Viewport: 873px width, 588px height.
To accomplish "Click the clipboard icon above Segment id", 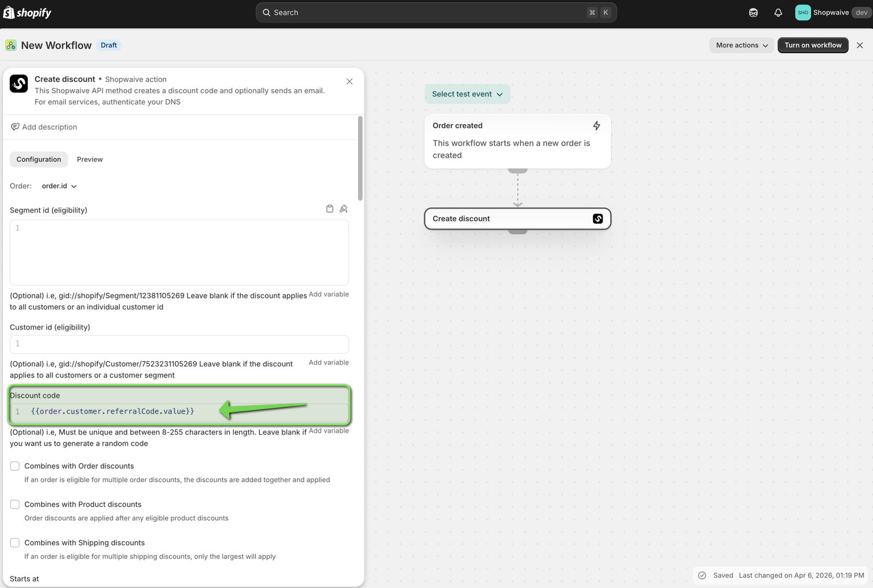I will [x=330, y=209].
